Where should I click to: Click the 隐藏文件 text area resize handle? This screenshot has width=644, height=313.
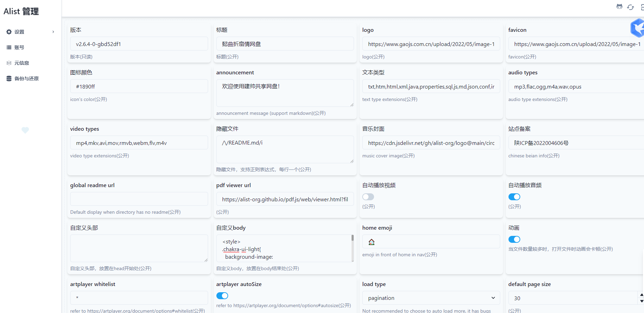coord(352,161)
